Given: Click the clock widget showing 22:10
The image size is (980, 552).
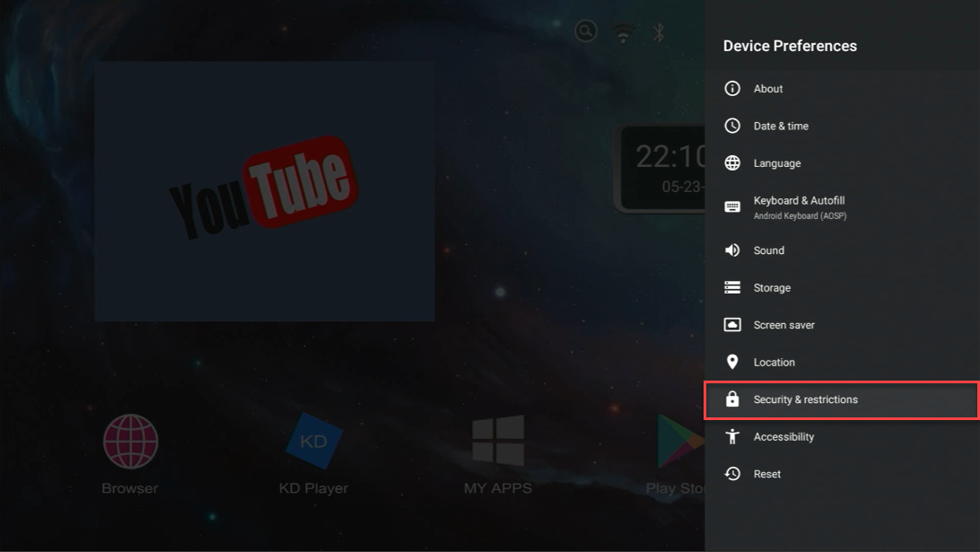Looking at the screenshot, I should [660, 169].
